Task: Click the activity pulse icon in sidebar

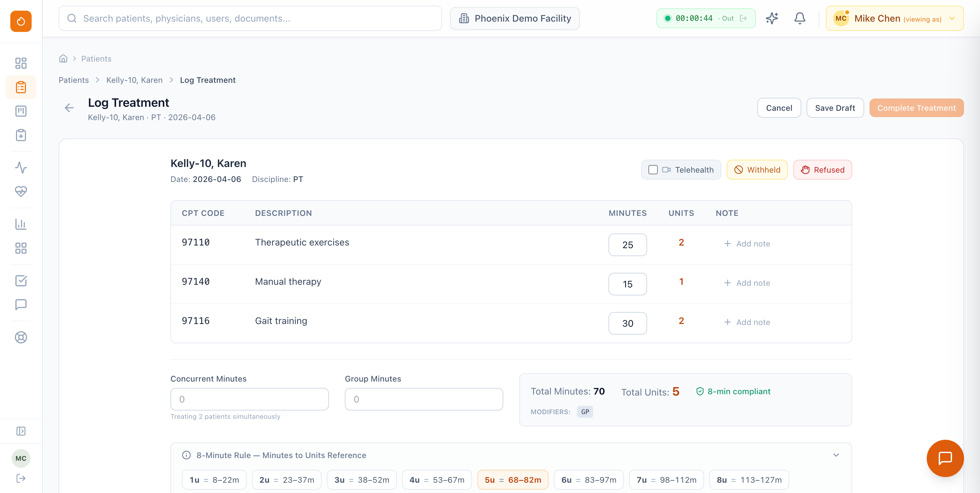Action: click(21, 168)
